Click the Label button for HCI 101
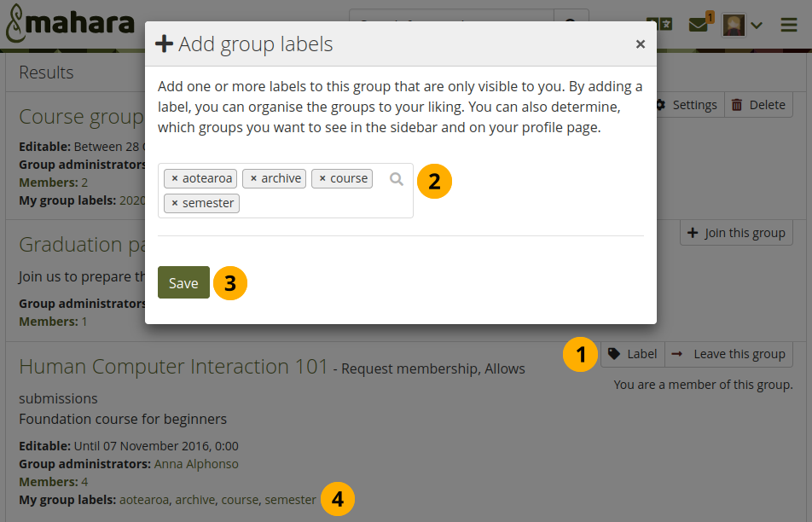 [633, 354]
